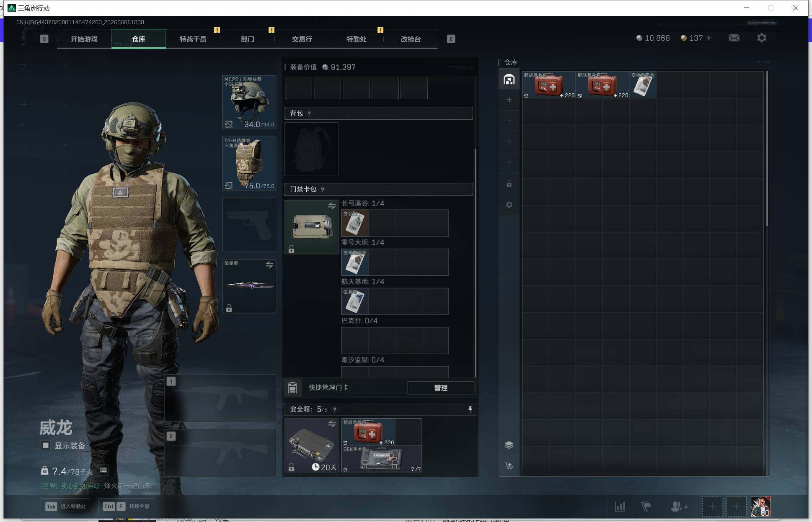Select the first 野战急救包 in the warehouse grid
The height and width of the screenshot is (522, 812).
(x=548, y=85)
